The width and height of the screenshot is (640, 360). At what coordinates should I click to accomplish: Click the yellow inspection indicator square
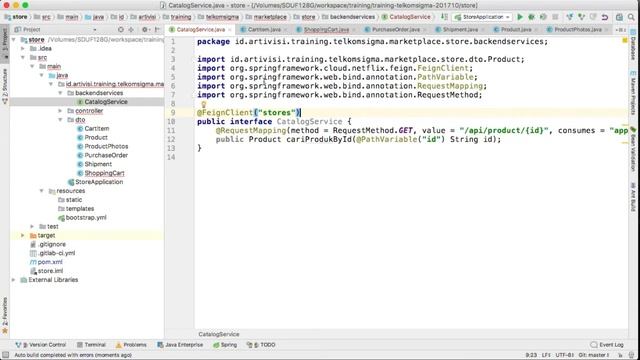coord(624,41)
